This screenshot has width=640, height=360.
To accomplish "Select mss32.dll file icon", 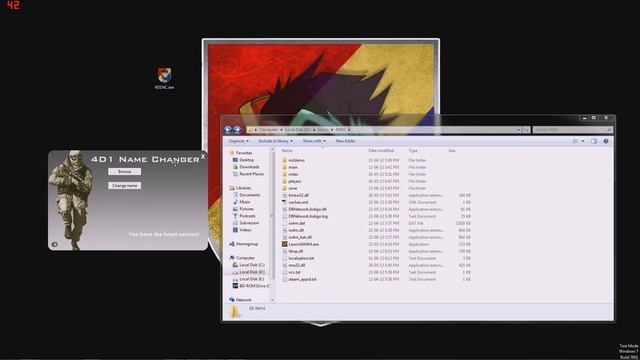I will (x=284, y=265).
